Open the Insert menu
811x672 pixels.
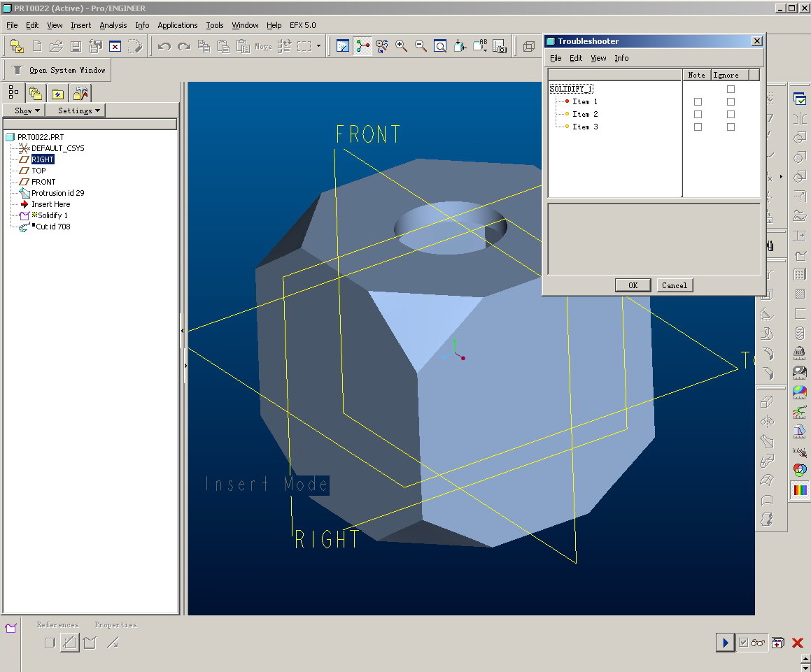(80, 25)
